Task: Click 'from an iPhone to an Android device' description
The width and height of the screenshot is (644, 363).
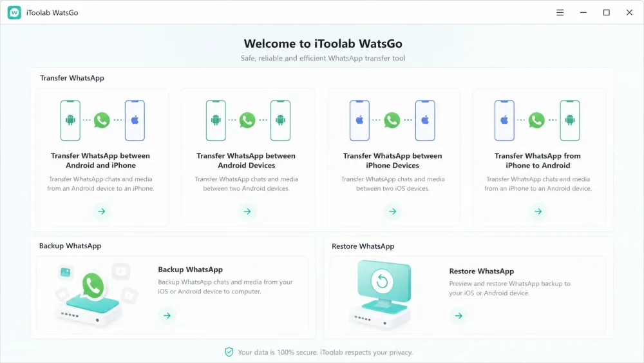Action: pyautogui.click(x=538, y=184)
